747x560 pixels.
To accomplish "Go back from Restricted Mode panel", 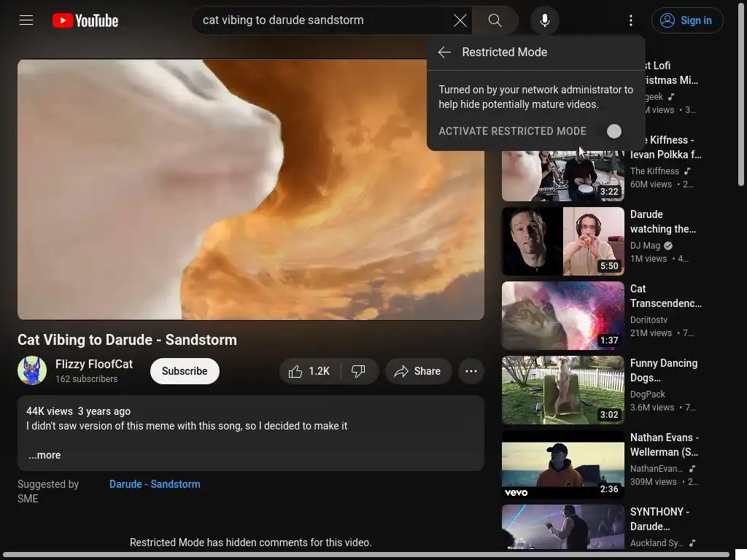I will pos(444,52).
